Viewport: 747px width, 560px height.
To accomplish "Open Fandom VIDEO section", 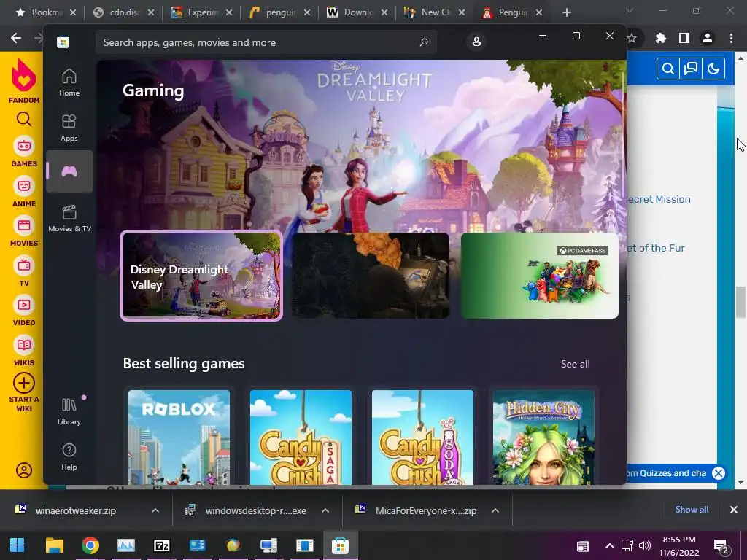I will coord(24,311).
